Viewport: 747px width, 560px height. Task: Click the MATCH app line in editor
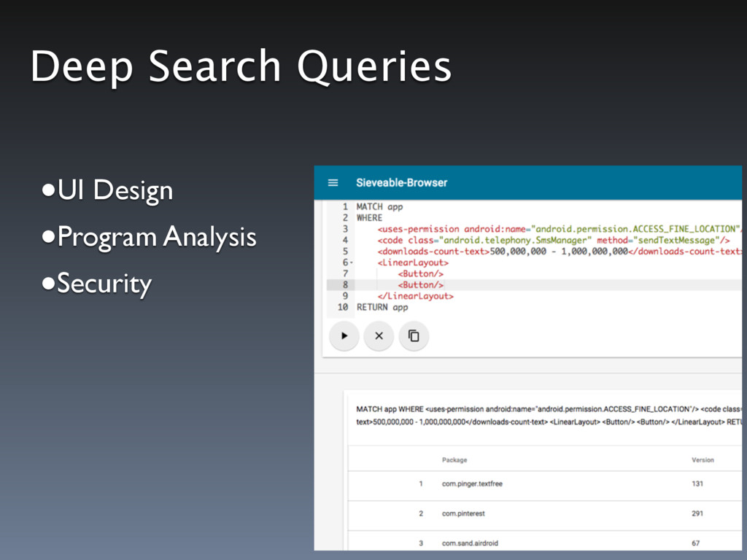coord(379,206)
